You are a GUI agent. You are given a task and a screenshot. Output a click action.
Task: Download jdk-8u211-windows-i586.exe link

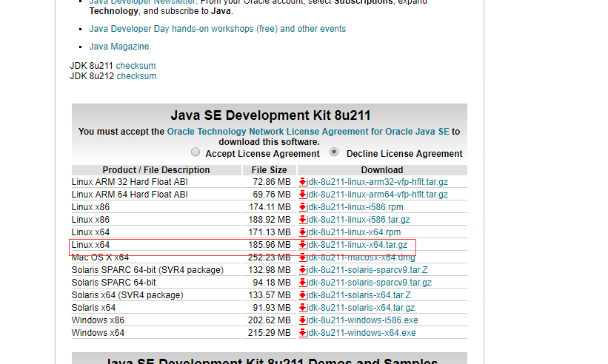pos(362,320)
